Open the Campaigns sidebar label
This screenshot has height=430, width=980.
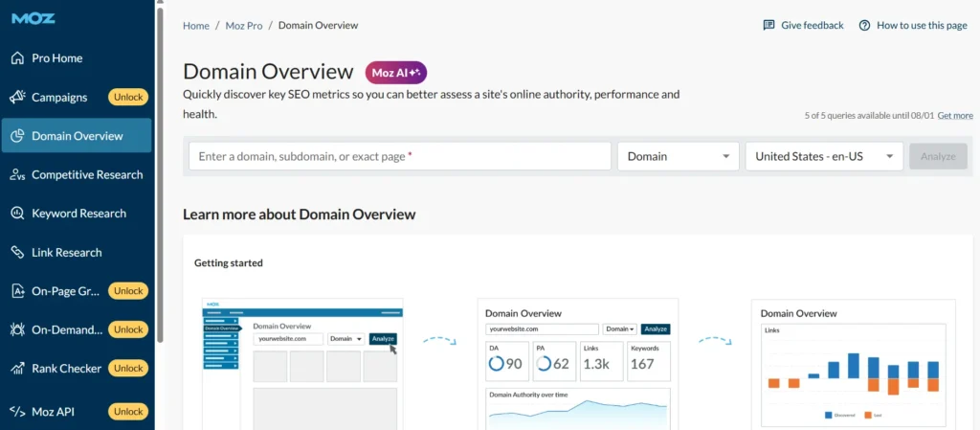pyautogui.click(x=59, y=97)
